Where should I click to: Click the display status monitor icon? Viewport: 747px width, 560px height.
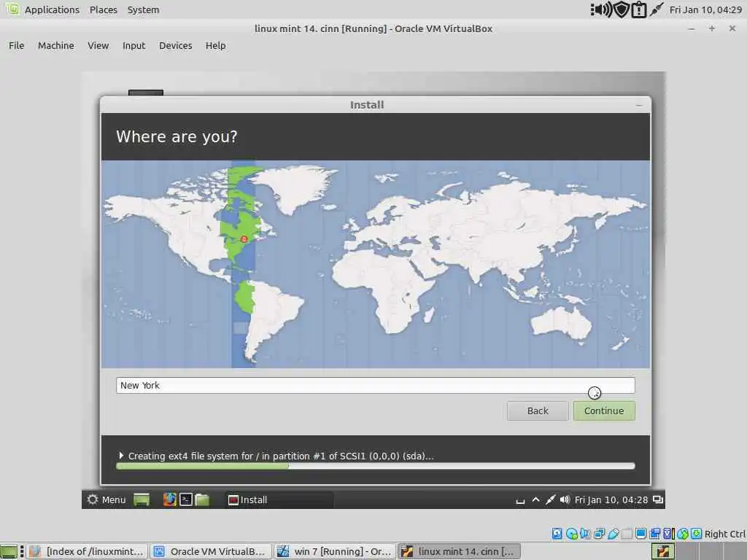(x=641, y=533)
